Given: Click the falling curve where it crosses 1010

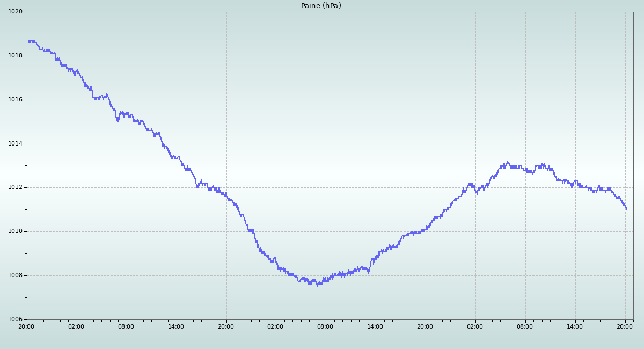Looking at the screenshot, I should click(x=251, y=231).
